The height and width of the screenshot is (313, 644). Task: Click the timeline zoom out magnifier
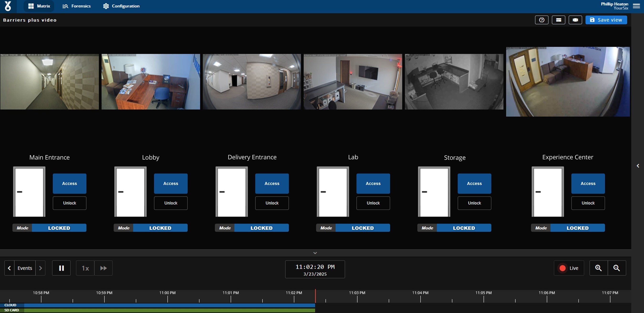tap(617, 268)
